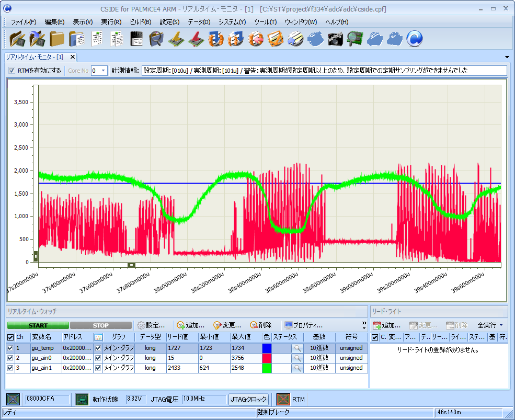This screenshot has width=515, height=420.
Task: Click the orange ring with blue down-arrow icon
Action: [216, 39]
